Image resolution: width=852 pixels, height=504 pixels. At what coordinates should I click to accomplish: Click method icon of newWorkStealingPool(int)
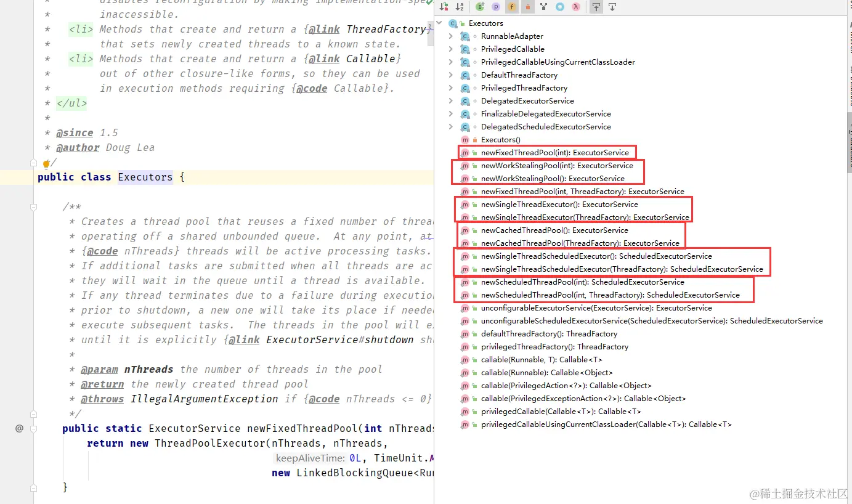(x=465, y=166)
